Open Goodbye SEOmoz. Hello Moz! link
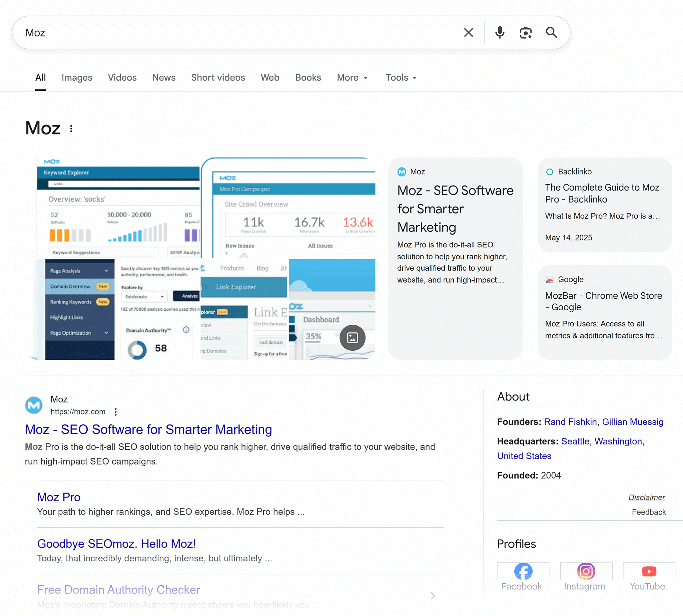 (x=116, y=544)
